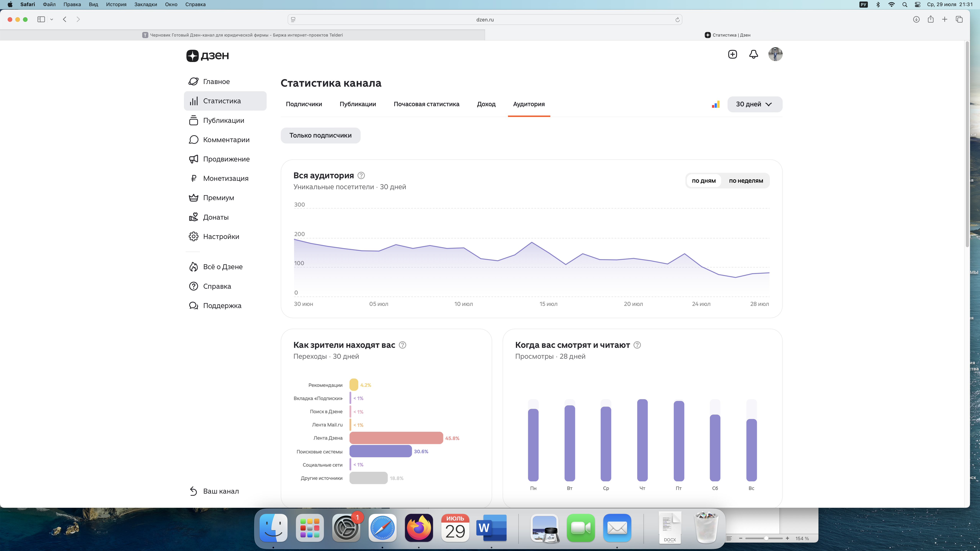Click the Чт weekday bar
Image resolution: width=980 pixels, height=551 pixels.
click(642, 440)
